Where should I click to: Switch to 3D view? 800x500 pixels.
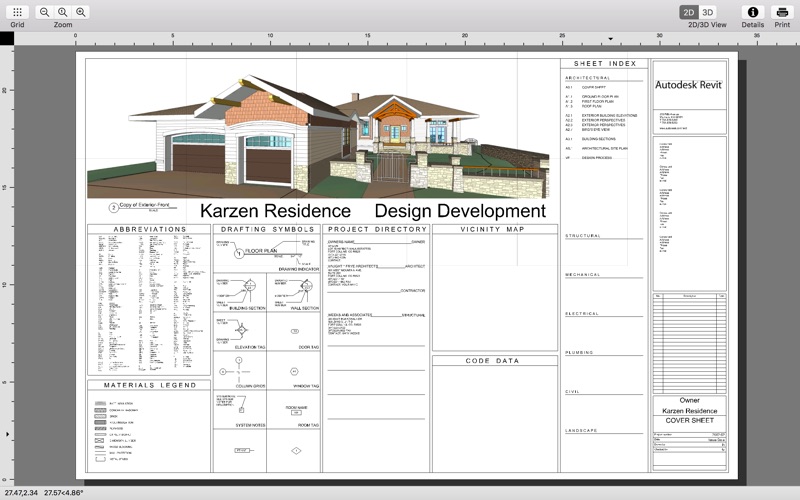point(708,12)
